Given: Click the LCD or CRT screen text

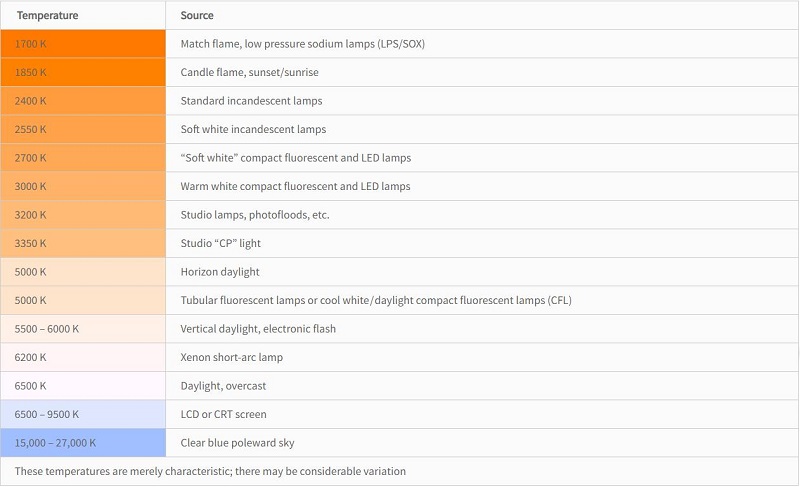Looking at the screenshot, I should 223,414.
